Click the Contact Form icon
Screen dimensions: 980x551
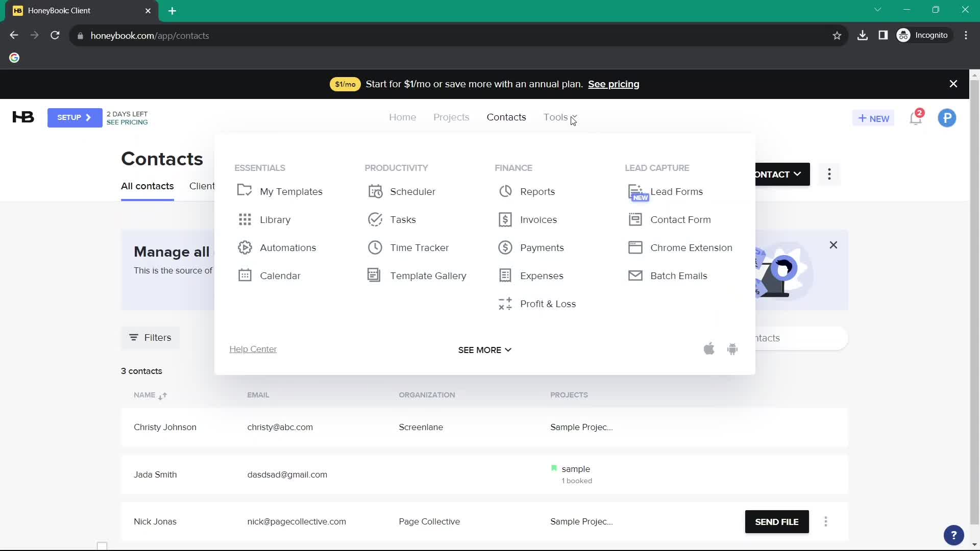[x=635, y=219]
